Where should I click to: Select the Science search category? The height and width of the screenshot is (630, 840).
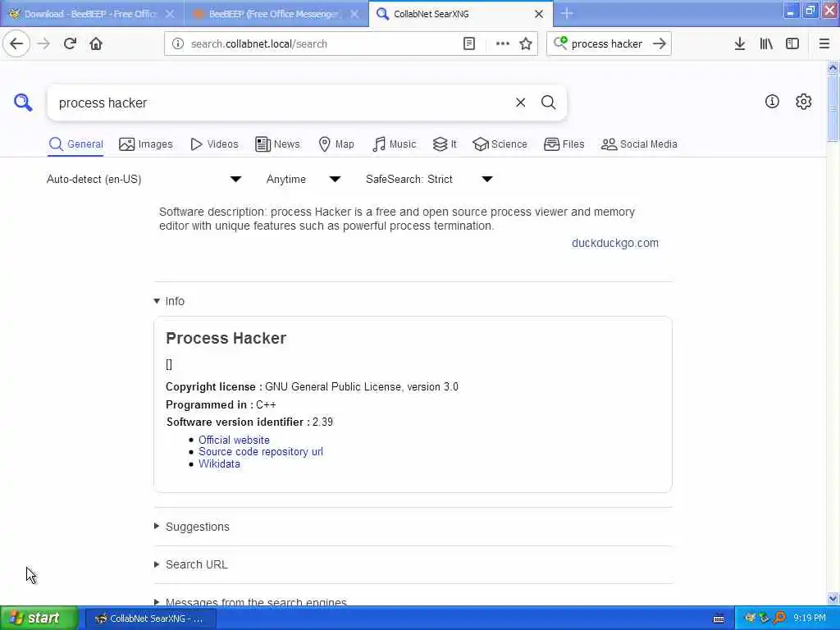click(x=500, y=144)
